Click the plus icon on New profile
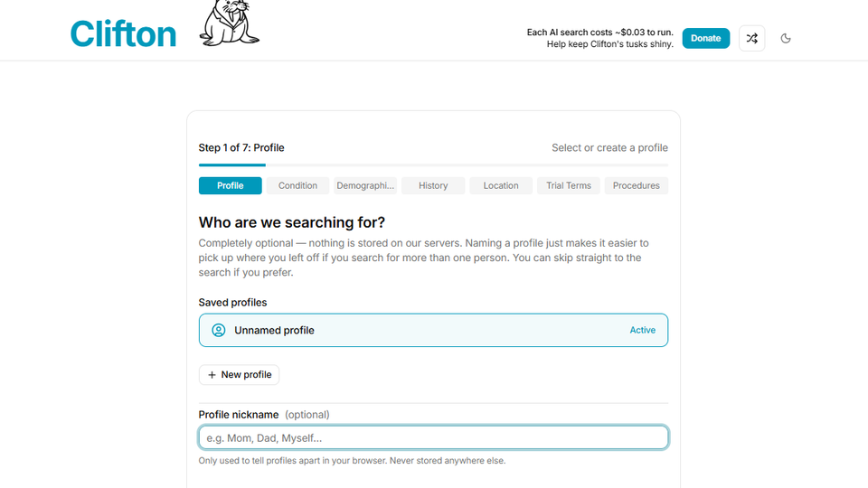 [x=212, y=375]
